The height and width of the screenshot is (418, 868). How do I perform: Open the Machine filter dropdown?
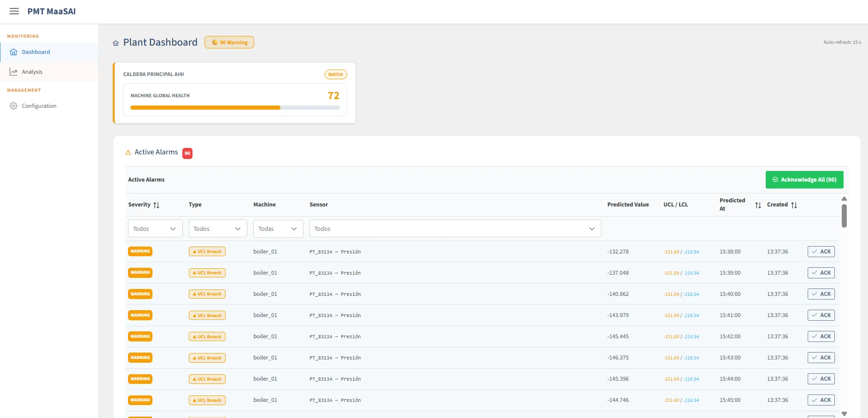pos(278,229)
